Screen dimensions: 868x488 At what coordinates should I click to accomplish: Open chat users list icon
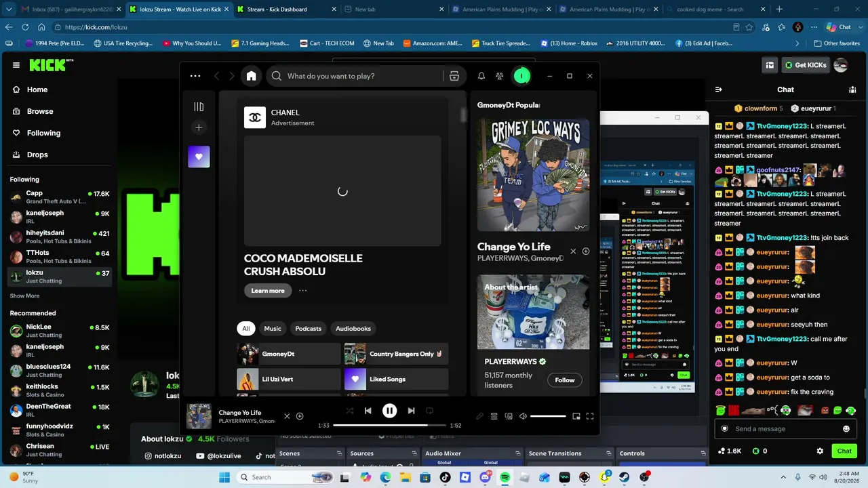coord(852,89)
